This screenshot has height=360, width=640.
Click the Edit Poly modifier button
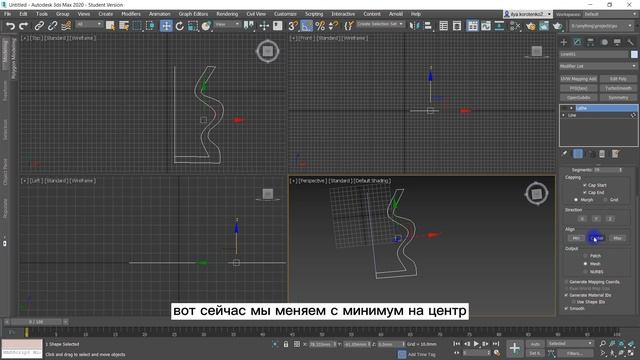point(618,79)
